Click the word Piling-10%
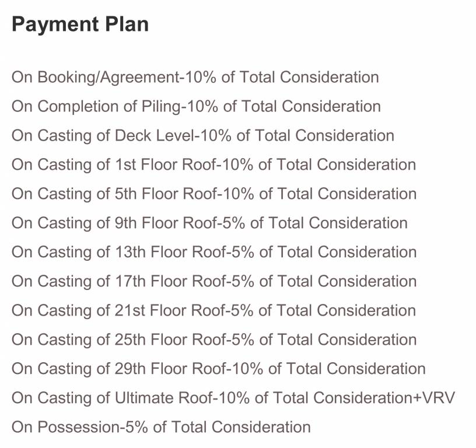Image resolution: width=476 pixels, height=448 pixels. pos(180,106)
